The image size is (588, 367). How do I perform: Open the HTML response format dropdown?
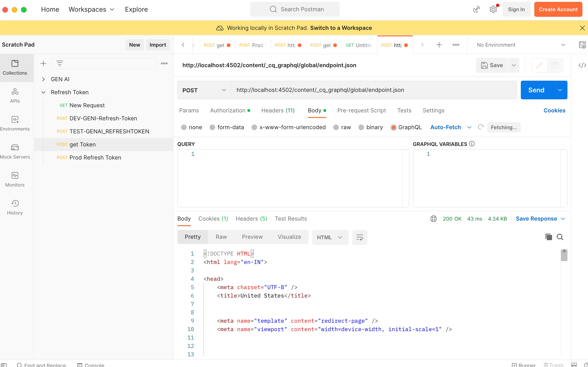(x=330, y=237)
